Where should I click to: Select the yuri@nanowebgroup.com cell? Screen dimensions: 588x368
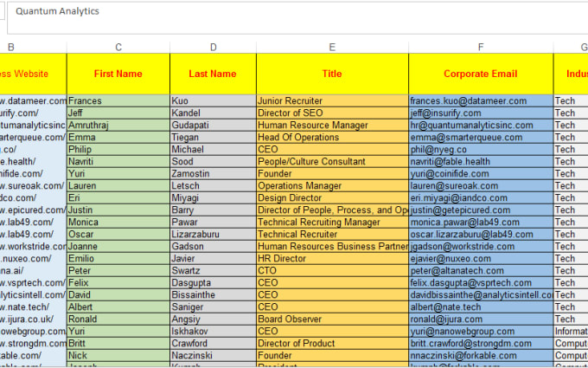tap(481, 331)
